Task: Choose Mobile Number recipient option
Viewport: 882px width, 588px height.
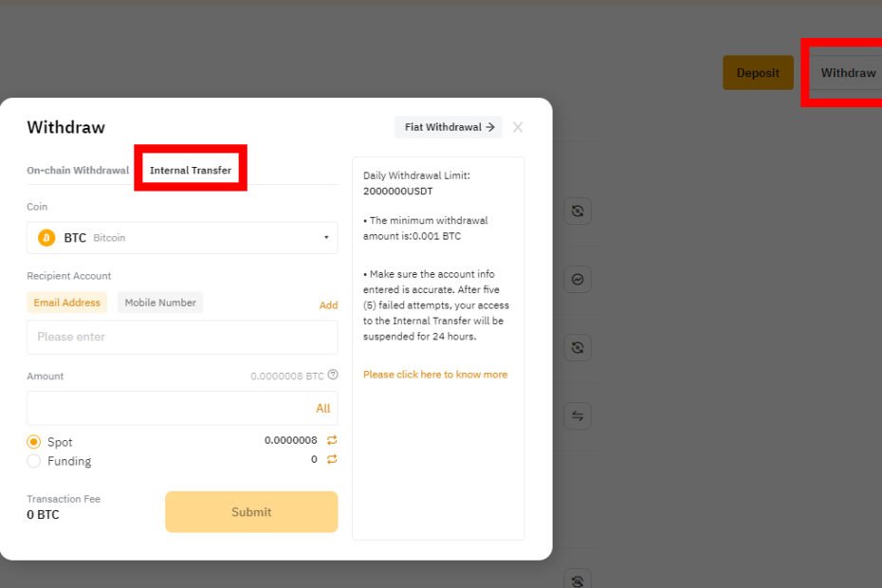Action: [x=160, y=303]
